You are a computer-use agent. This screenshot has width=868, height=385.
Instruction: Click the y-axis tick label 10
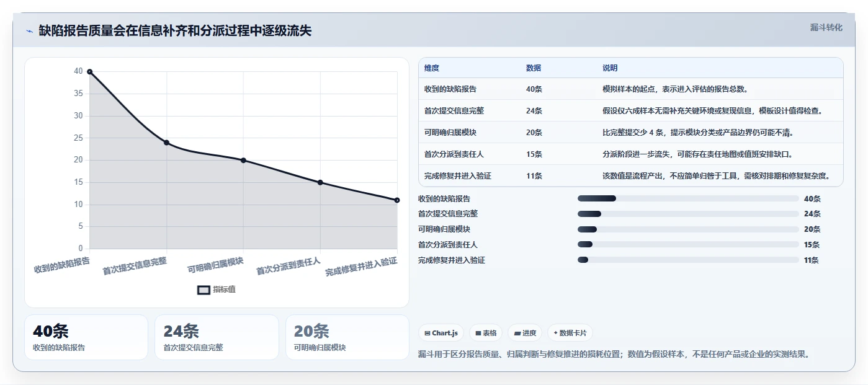(x=78, y=205)
